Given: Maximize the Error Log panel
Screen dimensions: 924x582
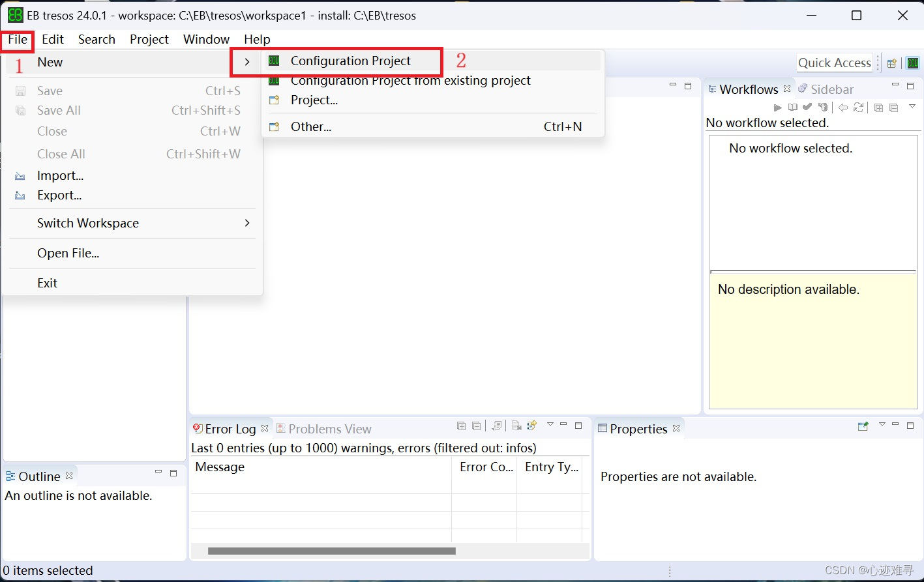Looking at the screenshot, I should (578, 426).
